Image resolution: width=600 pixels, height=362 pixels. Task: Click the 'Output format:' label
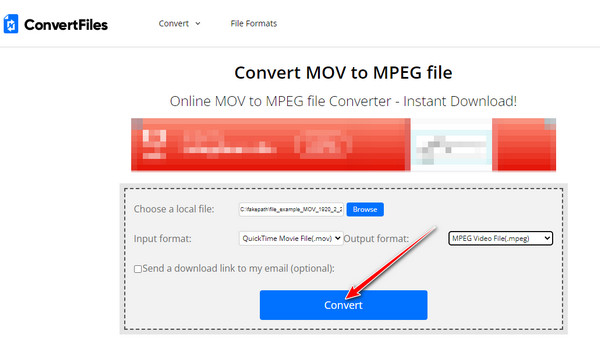(x=376, y=239)
